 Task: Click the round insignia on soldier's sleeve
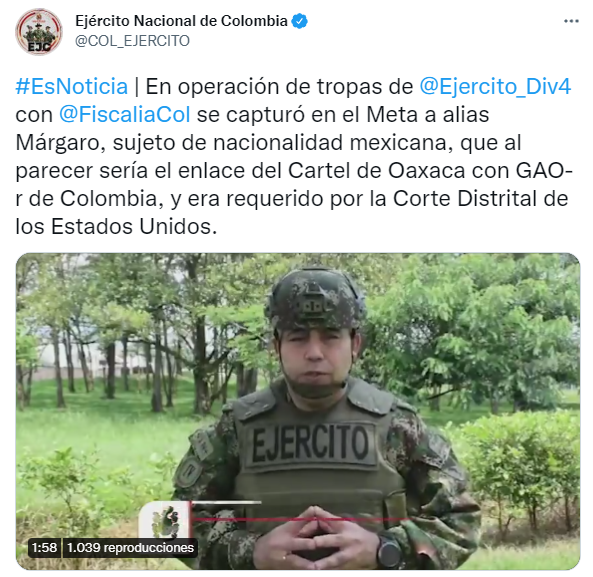tap(188, 472)
